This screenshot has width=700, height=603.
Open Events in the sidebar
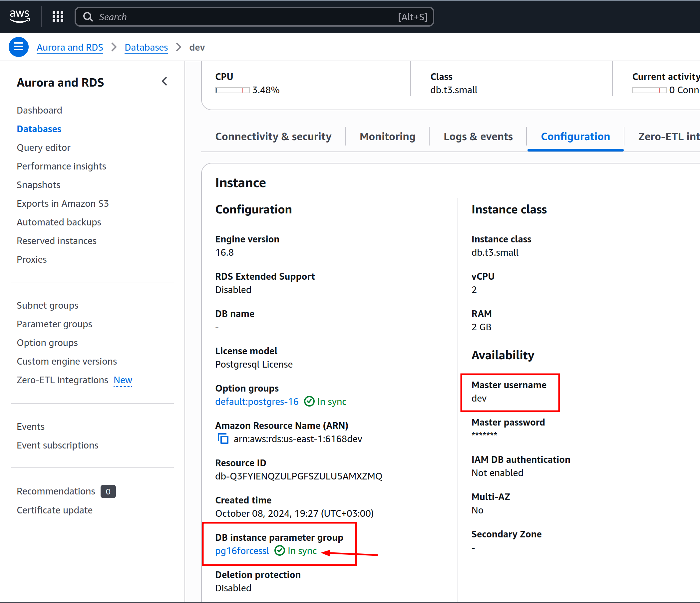pos(31,426)
